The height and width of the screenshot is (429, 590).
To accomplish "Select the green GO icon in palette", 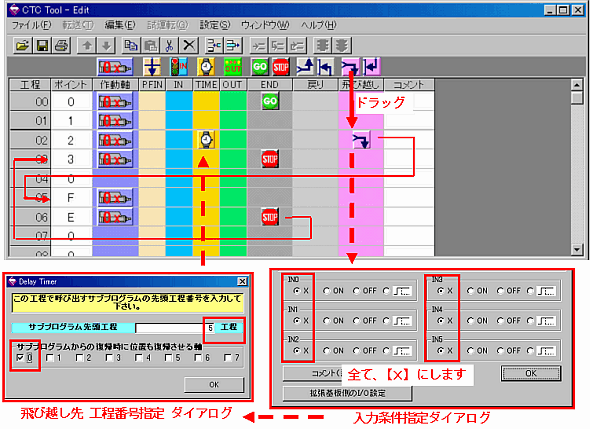I will pyautogui.click(x=260, y=67).
